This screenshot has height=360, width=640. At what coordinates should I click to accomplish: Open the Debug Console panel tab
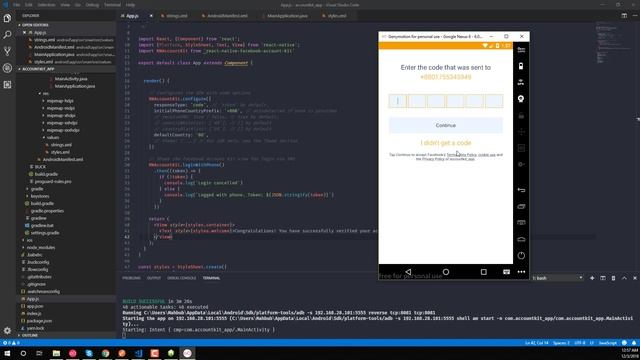(x=182, y=278)
